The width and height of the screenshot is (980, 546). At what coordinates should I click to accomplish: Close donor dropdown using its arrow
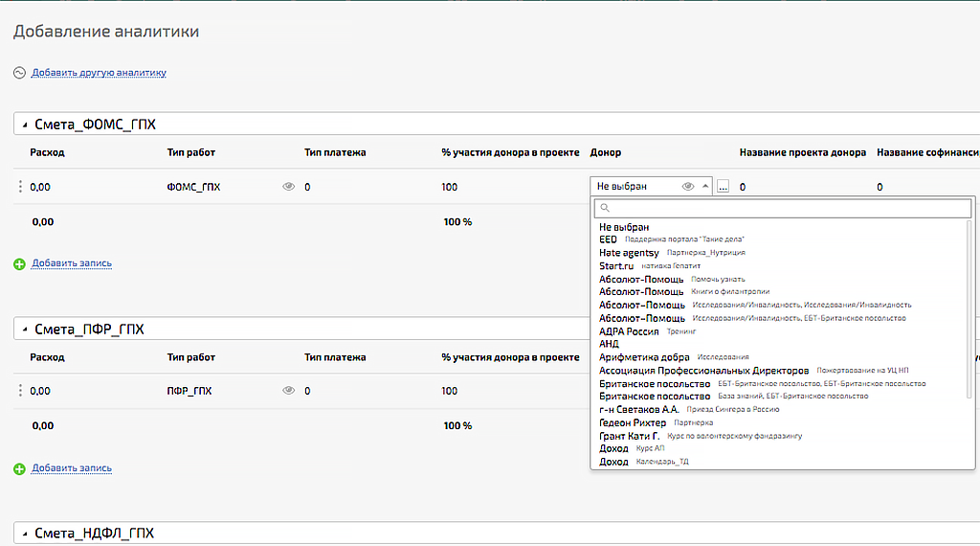705,187
